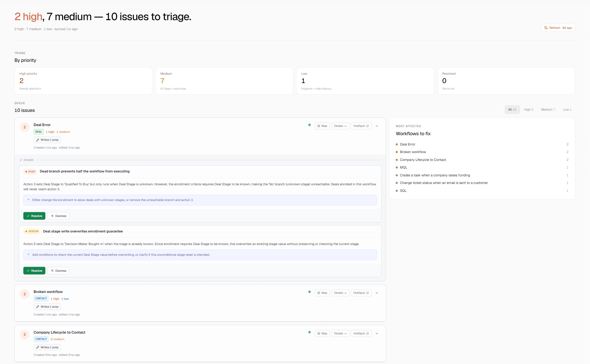The height and width of the screenshot is (364, 590).
Task: Dismiss the dead branch high issue
Action: [x=58, y=216]
